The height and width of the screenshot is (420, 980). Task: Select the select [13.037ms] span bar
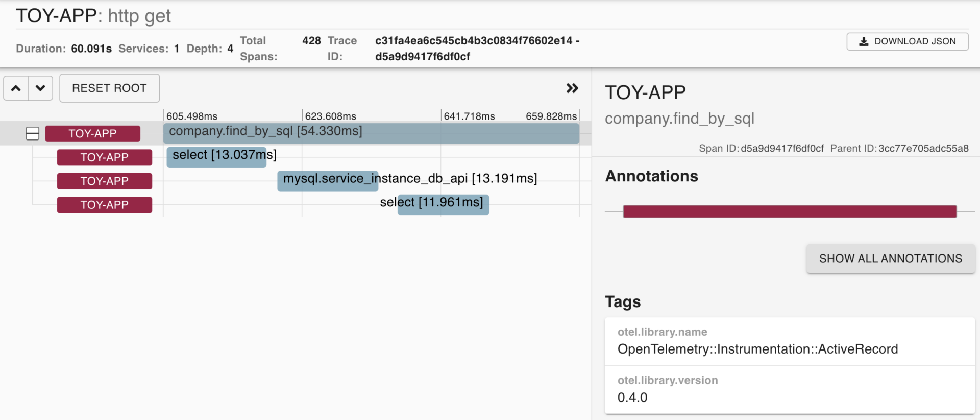[x=216, y=157]
